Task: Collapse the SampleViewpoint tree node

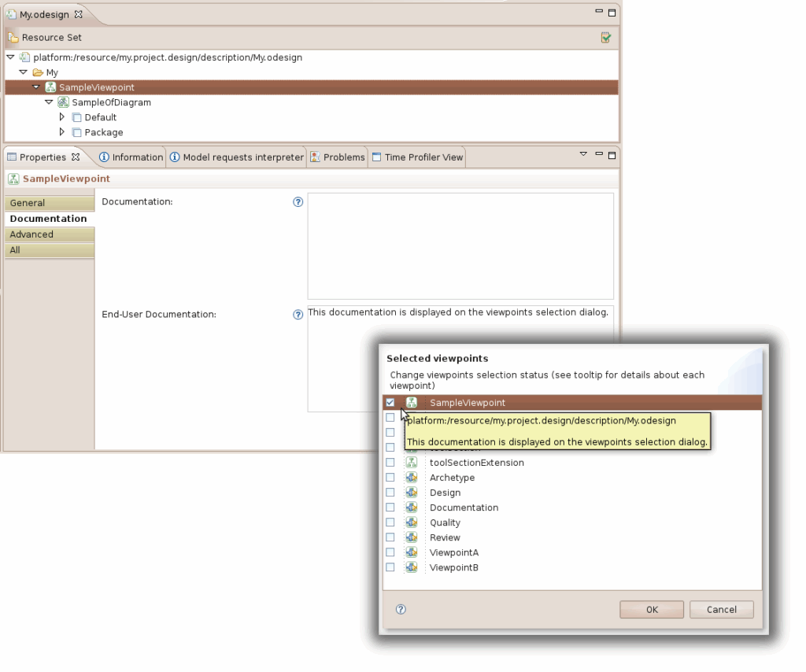Action: pos(36,87)
